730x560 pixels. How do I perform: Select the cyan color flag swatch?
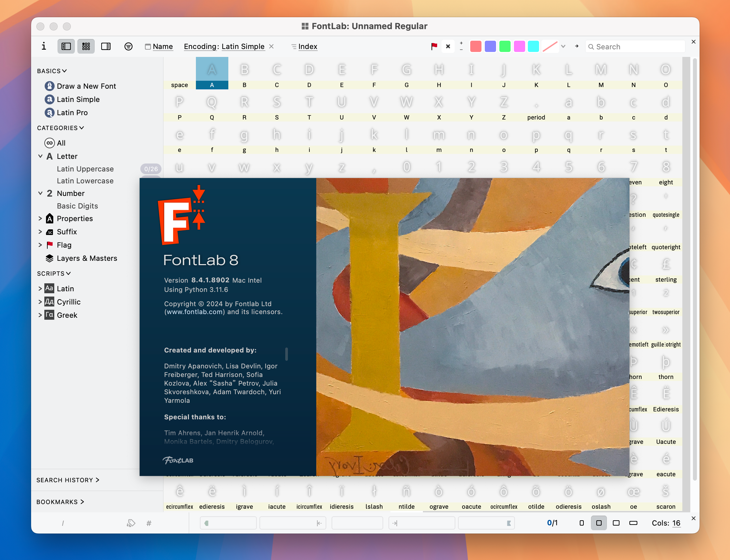pos(533,46)
